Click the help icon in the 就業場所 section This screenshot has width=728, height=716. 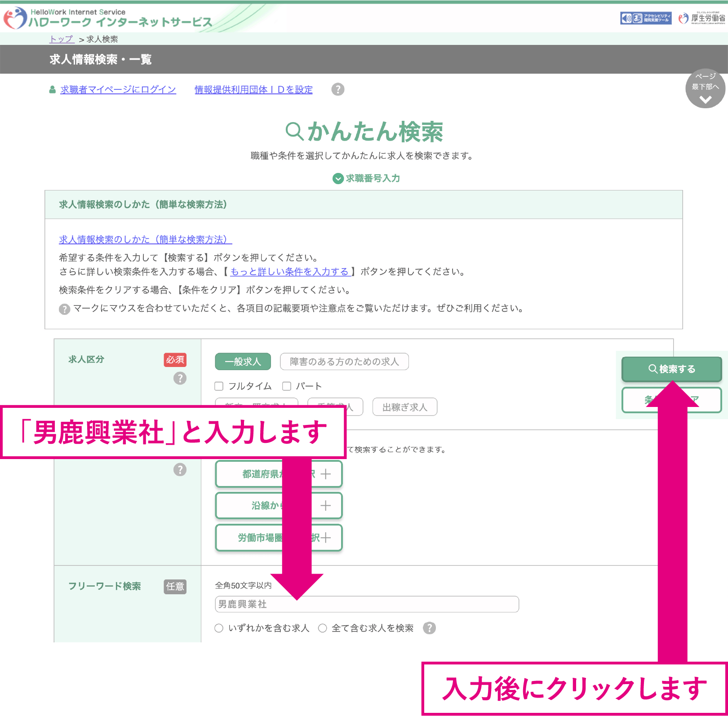pyautogui.click(x=180, y=470)
